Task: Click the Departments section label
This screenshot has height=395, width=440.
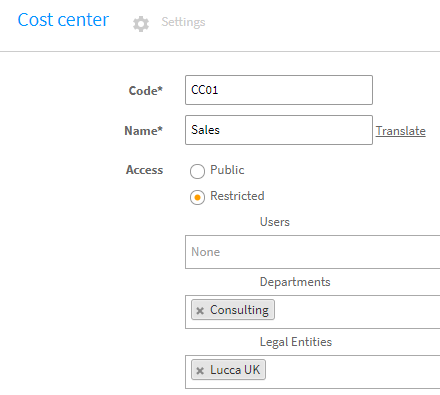Action: (x=295, y=282)
